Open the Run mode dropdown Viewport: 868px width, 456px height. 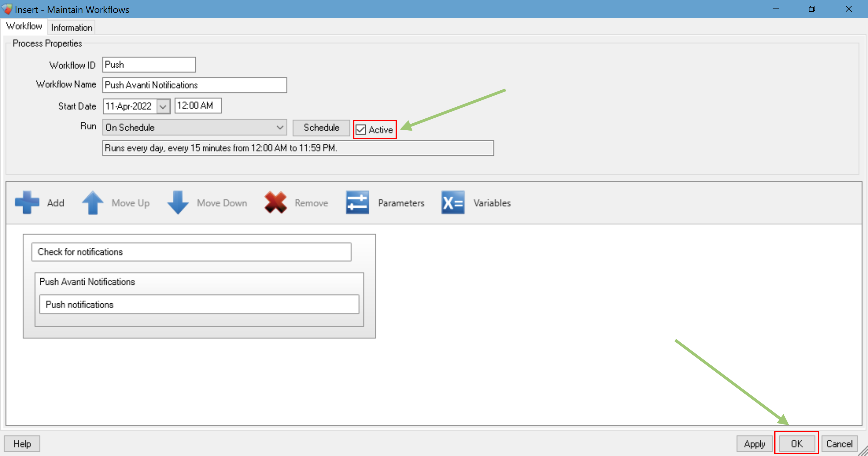pyautogui.click(x=279, y=127)
